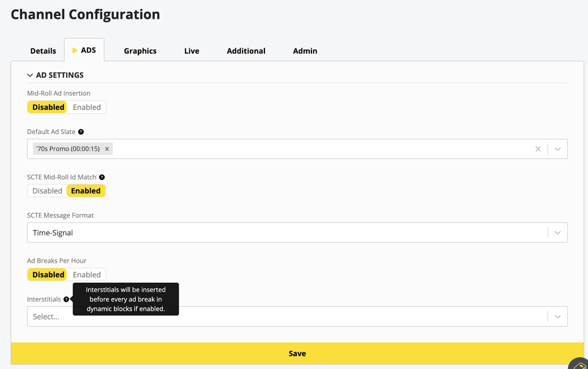
Task: Click the ADS tab play arrow icon
Action: 75,50
